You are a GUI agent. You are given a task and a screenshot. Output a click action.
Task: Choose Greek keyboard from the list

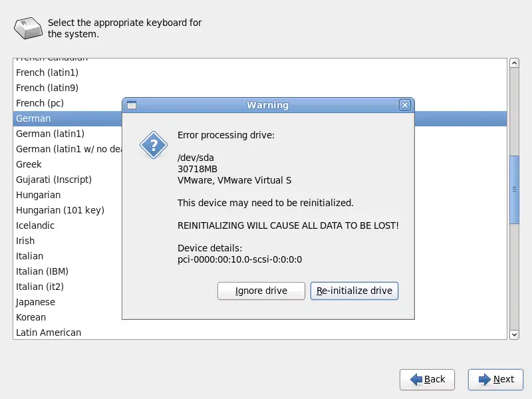click(x=29, y=164)
